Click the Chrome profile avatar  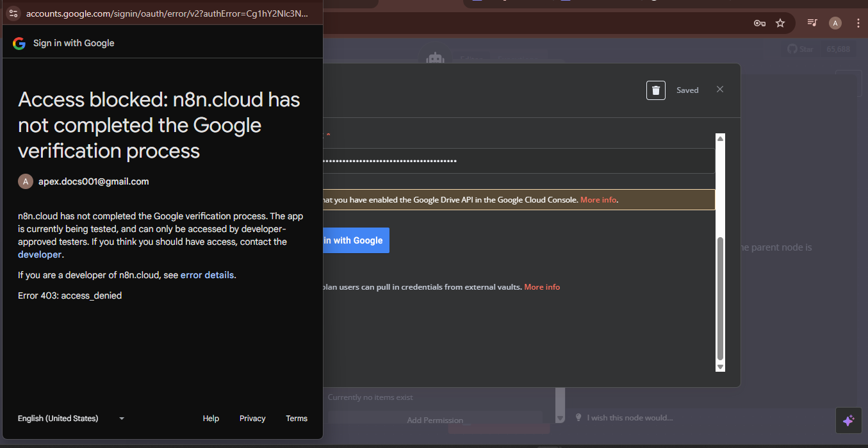(835, 23)
